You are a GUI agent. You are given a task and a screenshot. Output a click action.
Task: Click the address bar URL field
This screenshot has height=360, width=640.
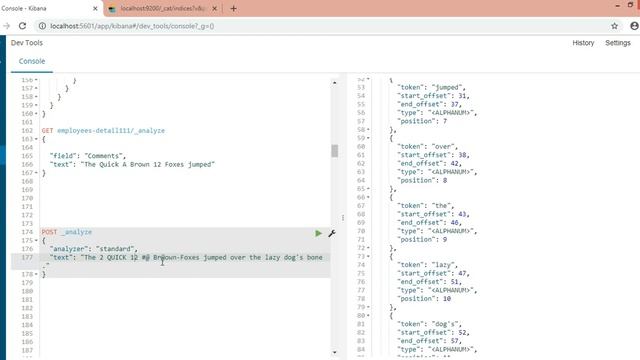pos(322,26)
